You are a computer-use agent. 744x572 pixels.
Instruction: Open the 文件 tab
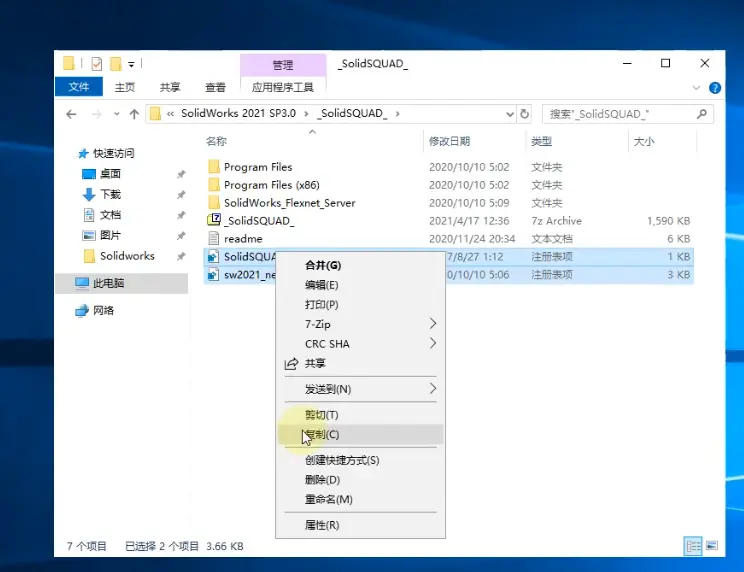point(79,87)
